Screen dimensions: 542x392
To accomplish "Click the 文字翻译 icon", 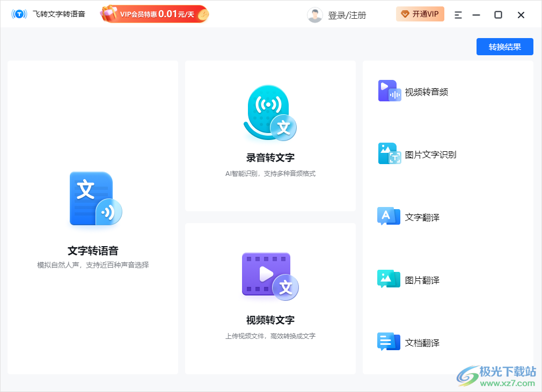I will click(x=389, y=216).
